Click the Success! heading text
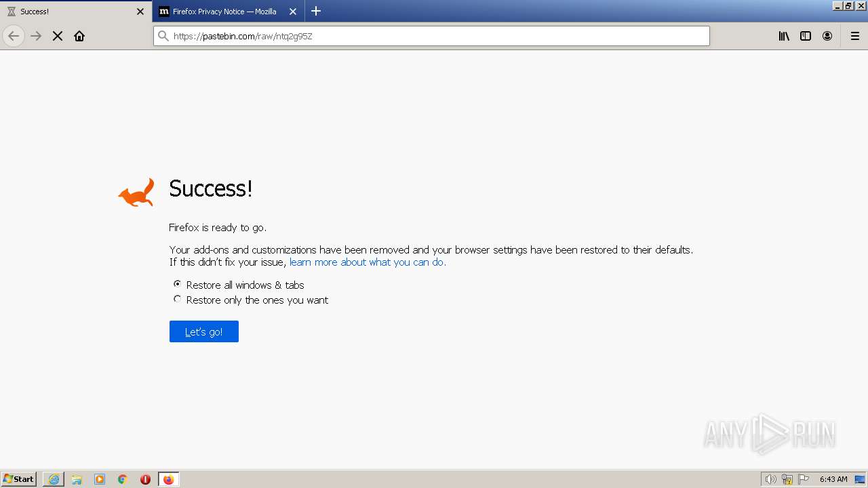The width and height of the screenshot is (868, 488). [x=211, y=188]
